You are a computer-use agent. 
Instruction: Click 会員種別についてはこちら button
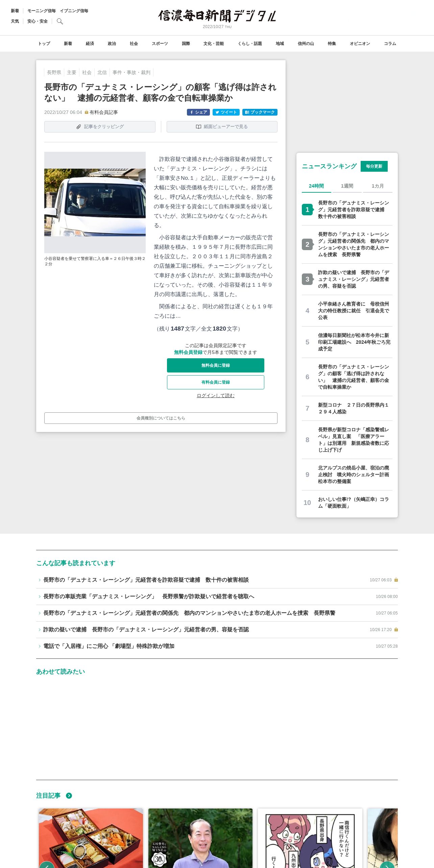click(161, 418)
